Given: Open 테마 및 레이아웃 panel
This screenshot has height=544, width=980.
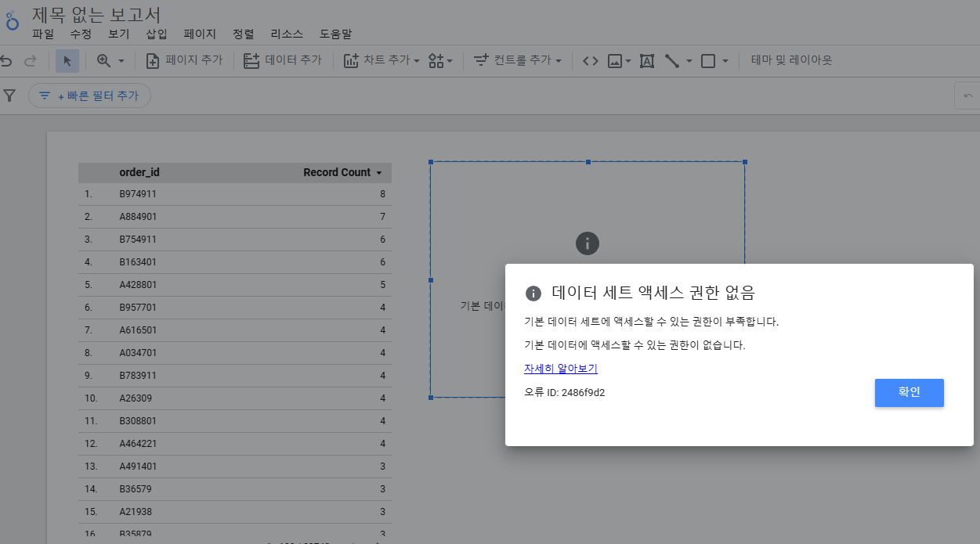Looking at the screenshot, I should click(791, 60).
